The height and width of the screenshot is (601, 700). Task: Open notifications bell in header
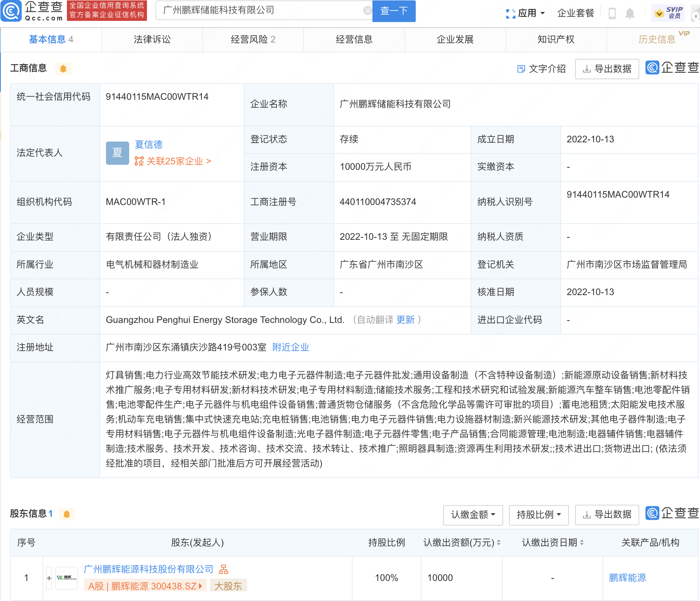click(x=630, y=14)
